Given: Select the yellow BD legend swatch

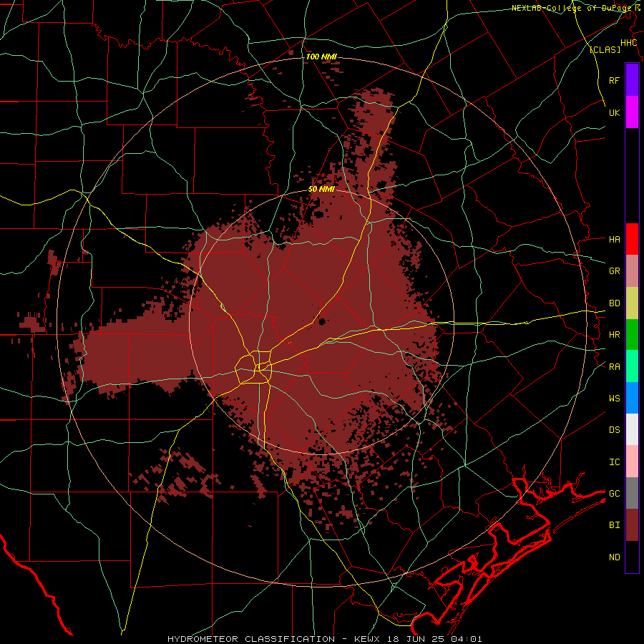Looking at the screenshot, I should (632, 303).
